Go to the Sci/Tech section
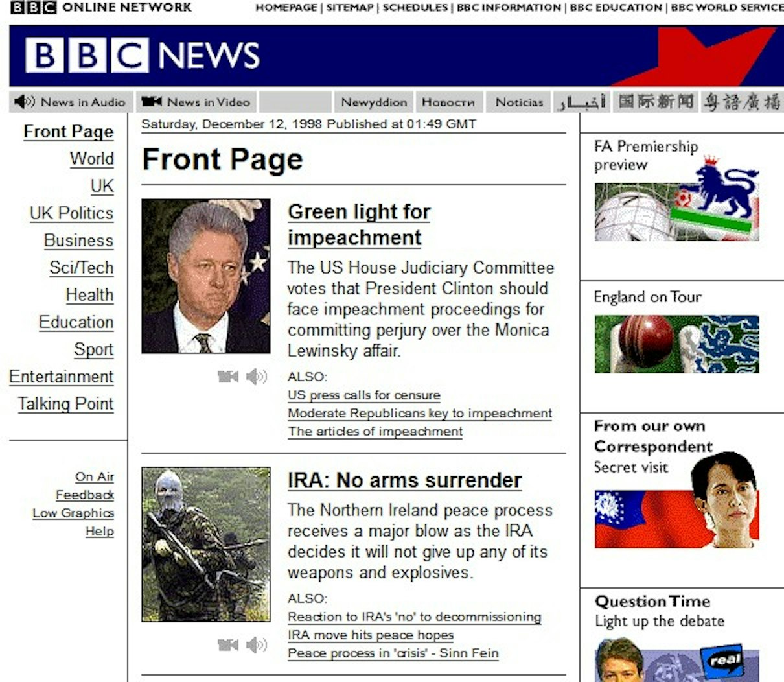This screenshot has width=784, height=682. pyautogui.click(x=82, y=268)
